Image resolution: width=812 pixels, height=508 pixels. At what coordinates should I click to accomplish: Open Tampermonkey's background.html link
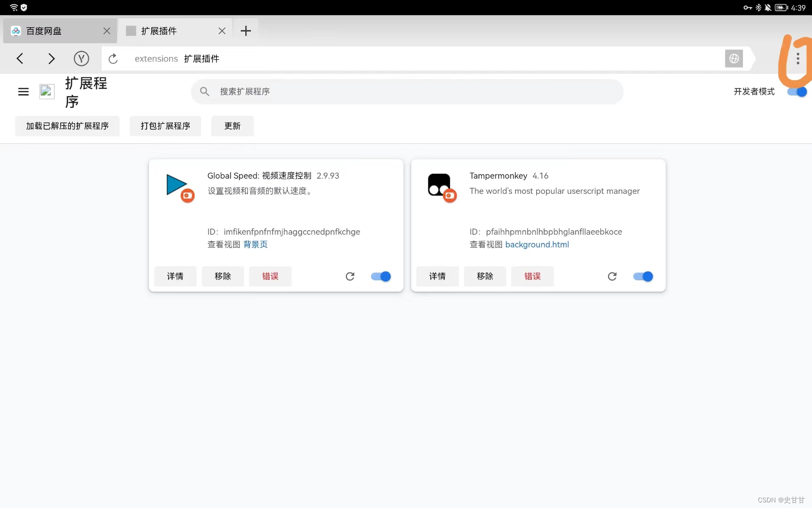pyautogui.click(x=537, y=245)
